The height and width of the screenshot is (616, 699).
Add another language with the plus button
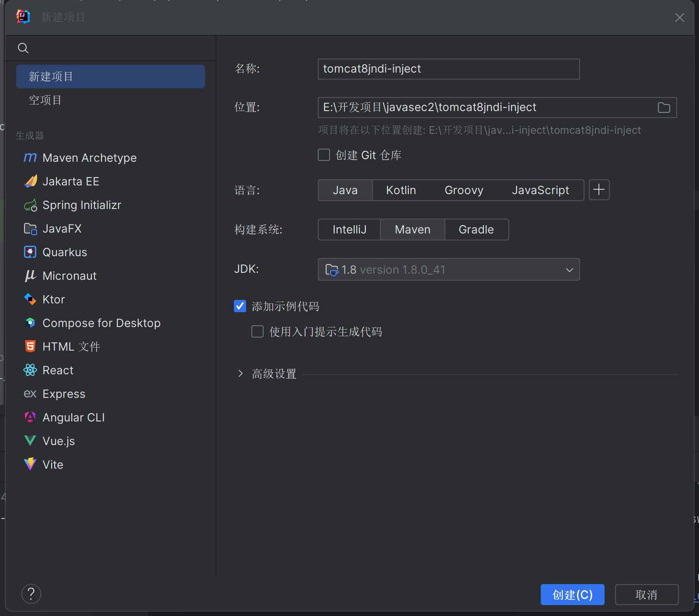coord(599,190)
